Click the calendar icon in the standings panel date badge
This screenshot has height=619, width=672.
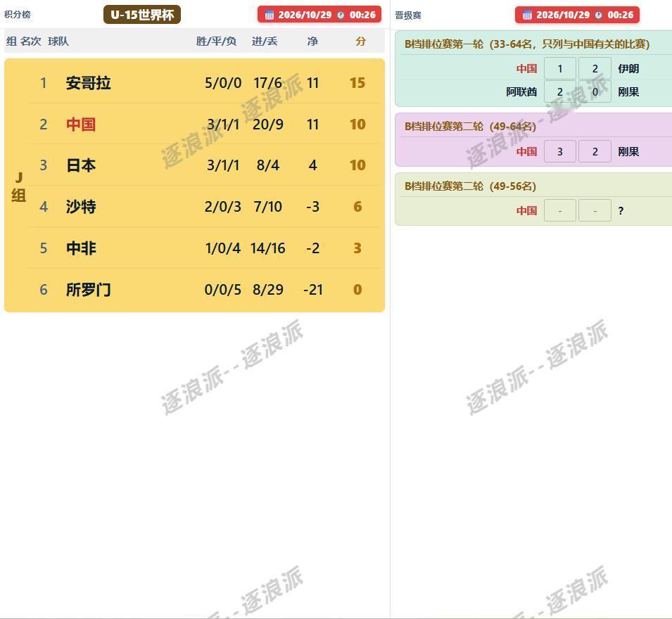point(269,15)
